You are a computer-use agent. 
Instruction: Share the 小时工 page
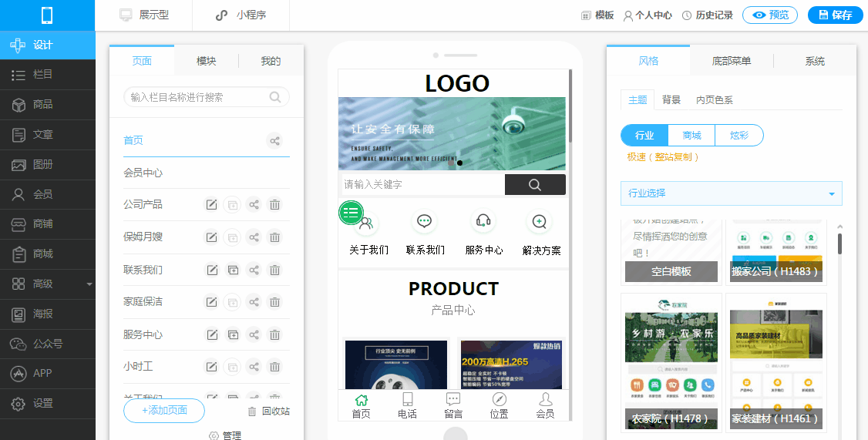pyautogui.click(x=254, y=366)
